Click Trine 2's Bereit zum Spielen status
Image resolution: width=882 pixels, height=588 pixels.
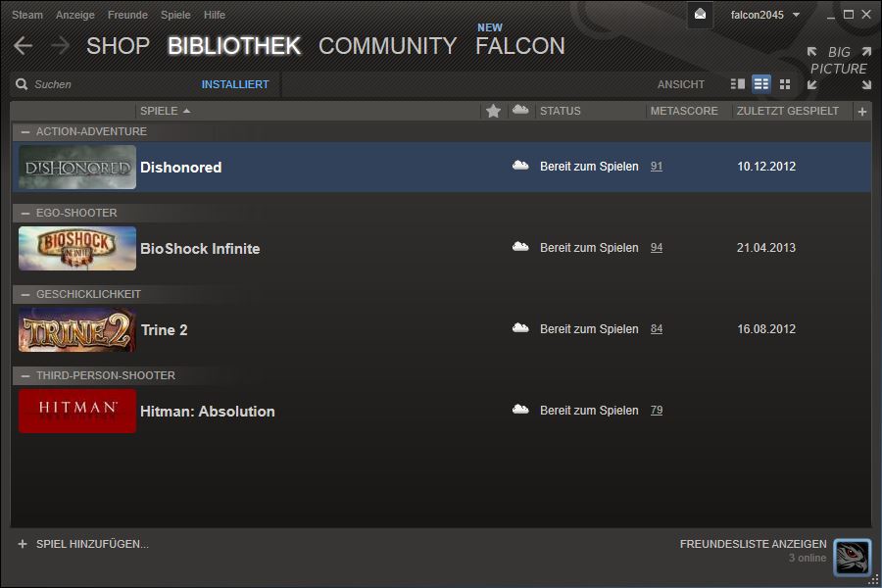tap(589, 329)
